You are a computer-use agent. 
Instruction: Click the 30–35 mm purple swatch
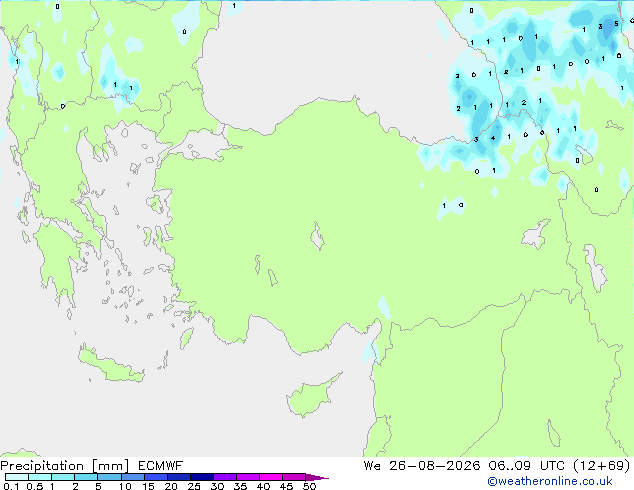(225, 477)
